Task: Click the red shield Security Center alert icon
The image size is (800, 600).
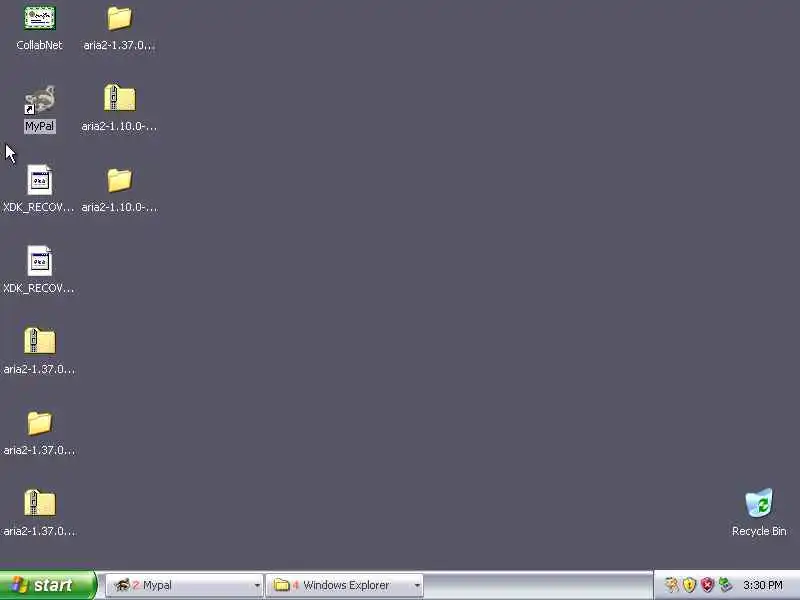Action: tap(707, 585)
